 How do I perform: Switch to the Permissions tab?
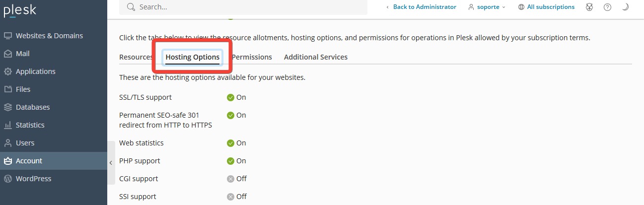tap(252, 57)
